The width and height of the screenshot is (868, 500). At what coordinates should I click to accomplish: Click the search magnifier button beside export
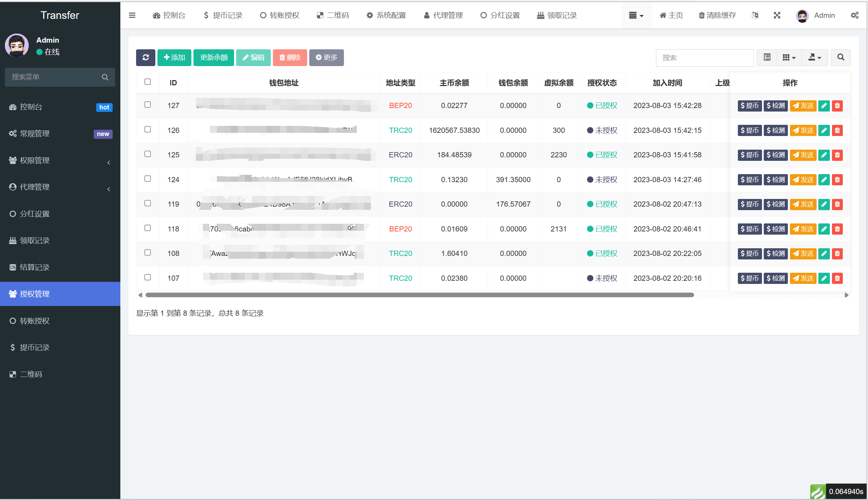pyautogui.click(x=841, y=57)
